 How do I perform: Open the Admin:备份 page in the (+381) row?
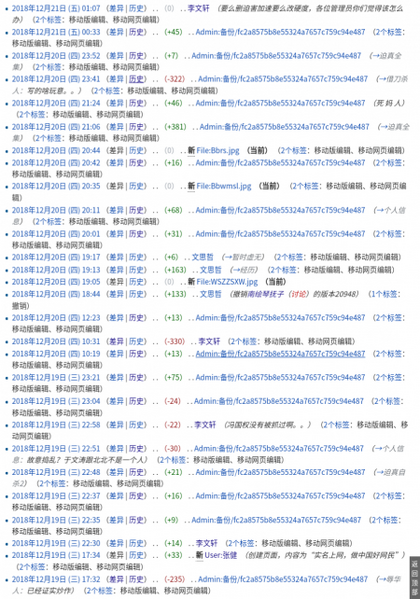pos(284,126)
